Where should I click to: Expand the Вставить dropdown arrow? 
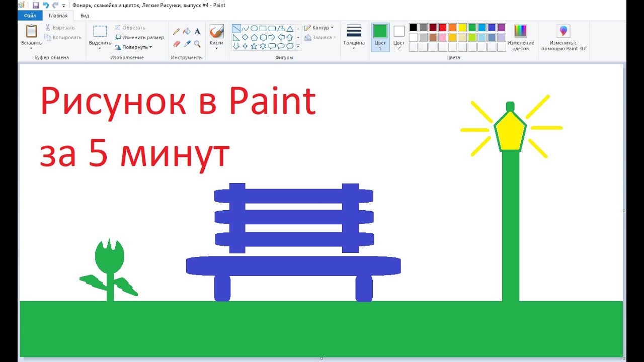click(x=31, y=48)
